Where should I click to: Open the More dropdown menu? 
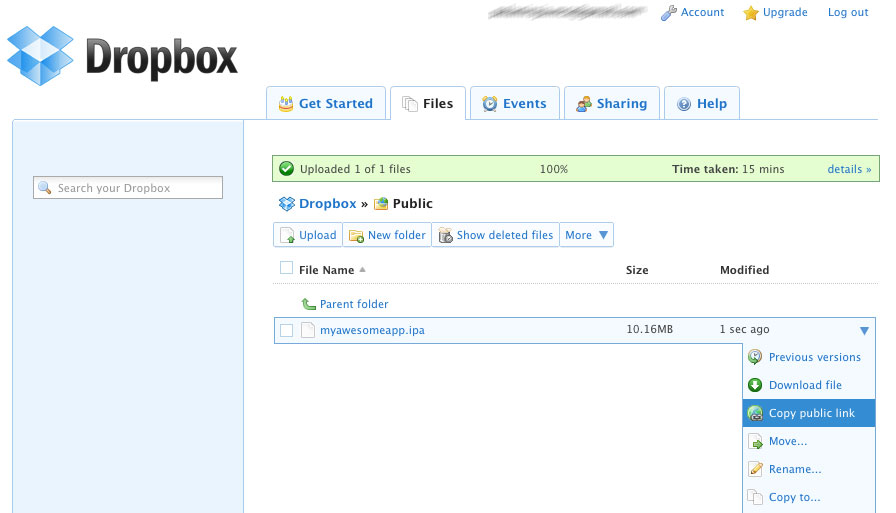pos(586,235)
